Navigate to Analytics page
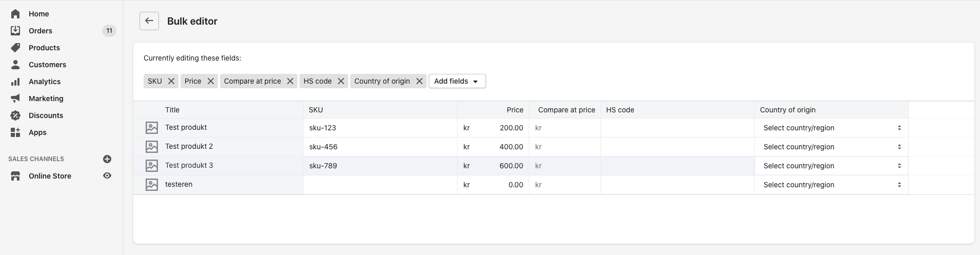This screenshot has width=980, height=255. (45, 82)
